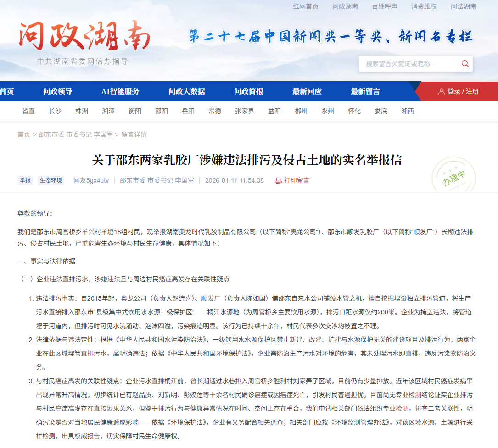
Task: Click inside the search input field
Action: tap(404, 64)
